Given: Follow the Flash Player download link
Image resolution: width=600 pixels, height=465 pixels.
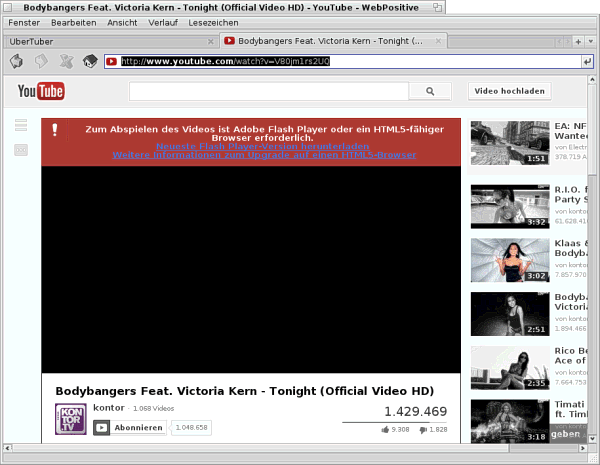Looking at the screenshot, I should click(255, 146).
